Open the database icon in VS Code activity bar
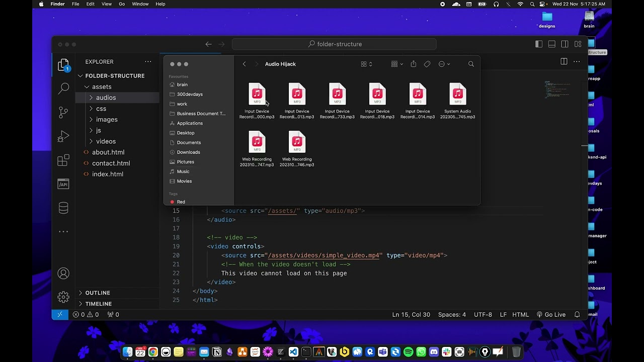Viewport: 644px width, 362px height. click(63, 208)
